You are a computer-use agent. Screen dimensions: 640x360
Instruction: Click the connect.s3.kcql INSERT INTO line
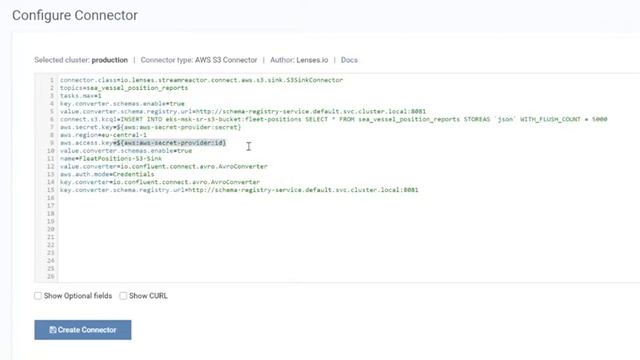[333, 119]
